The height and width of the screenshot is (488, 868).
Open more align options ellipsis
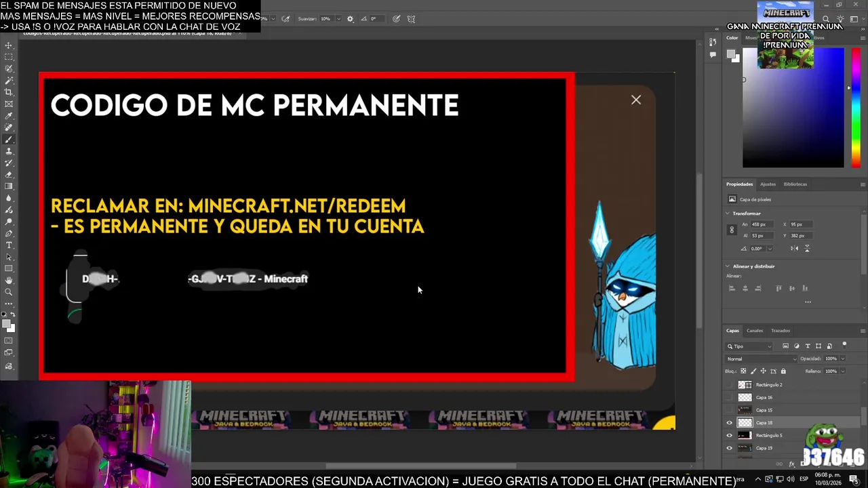(x=808, y=302)
